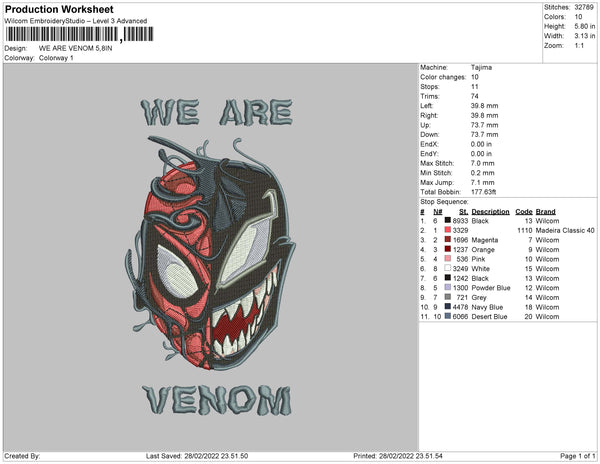Click the Stops value "11"
Screen dimensions: 600x464
pos(474,86)
